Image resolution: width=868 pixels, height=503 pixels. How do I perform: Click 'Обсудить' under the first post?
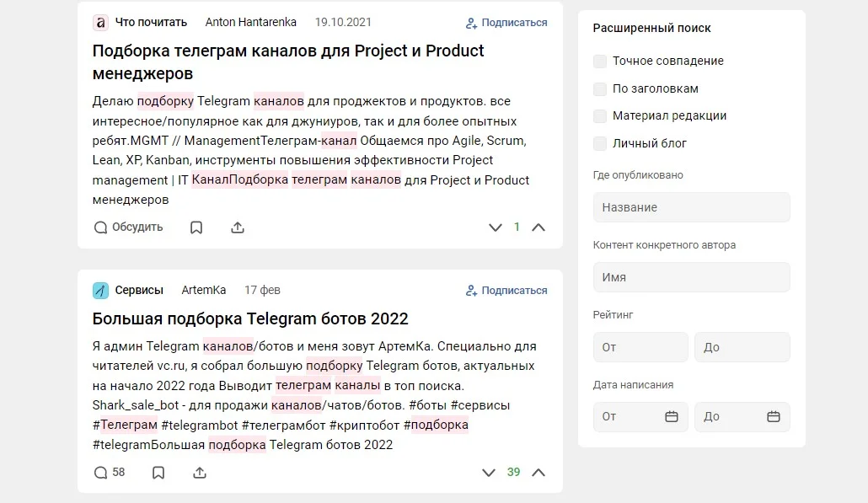click(128, 227)
